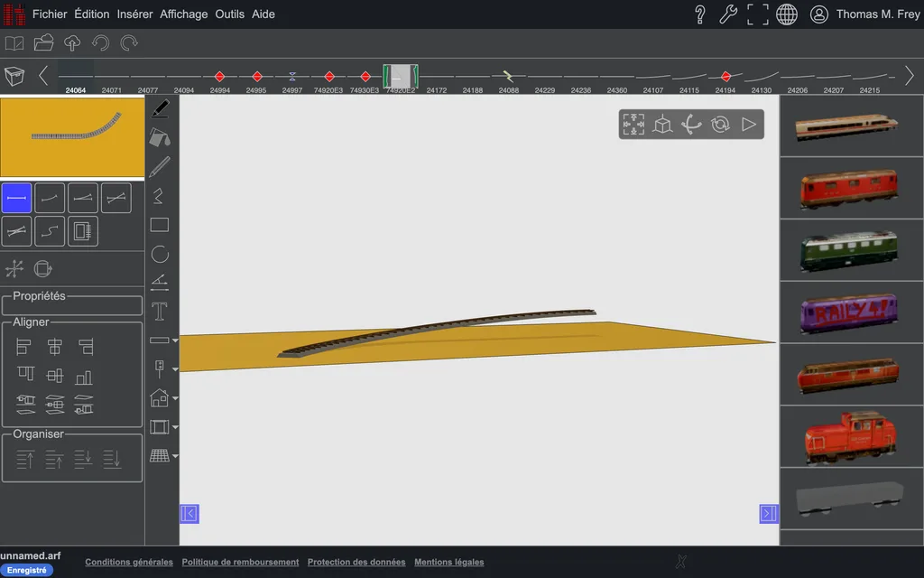Open settings via the wrench icon
The image size is (924, 578).
(728, 14)
